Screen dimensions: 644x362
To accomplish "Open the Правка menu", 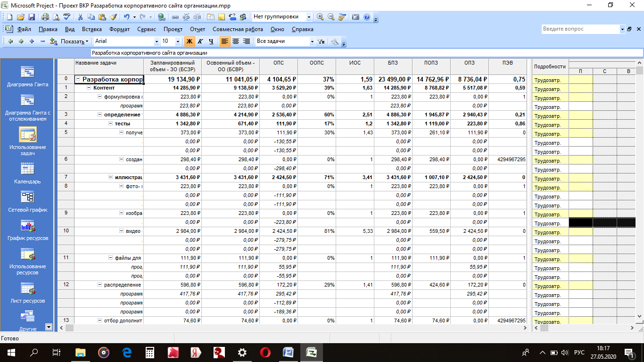I will point(48,29).
